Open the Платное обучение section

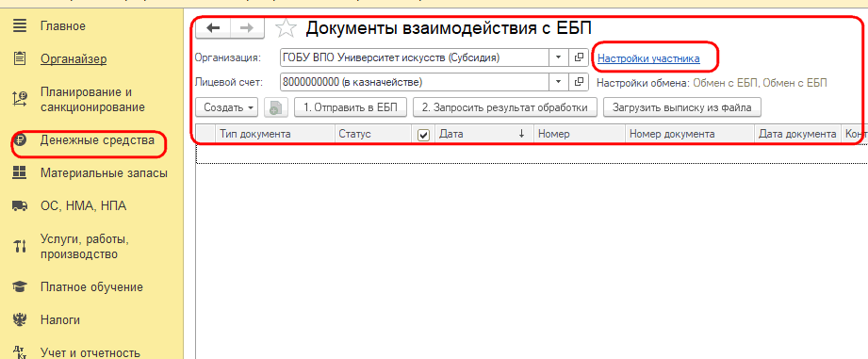[91, 287]
